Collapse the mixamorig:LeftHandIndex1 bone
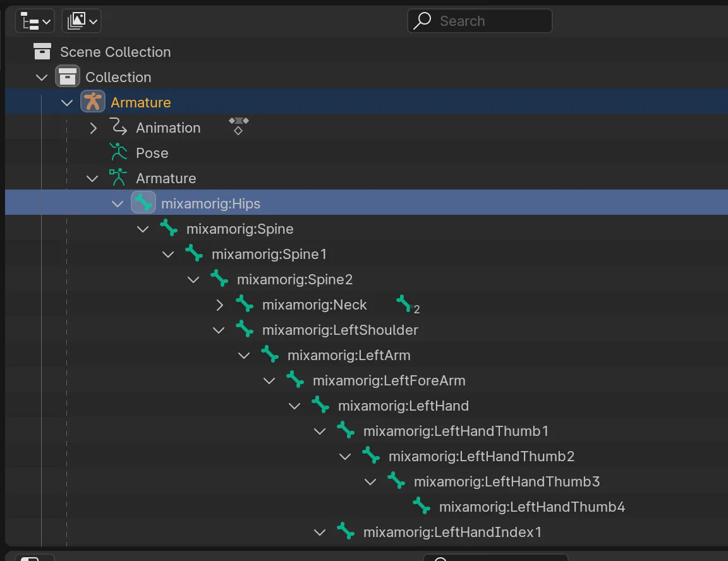 [320, 532]
